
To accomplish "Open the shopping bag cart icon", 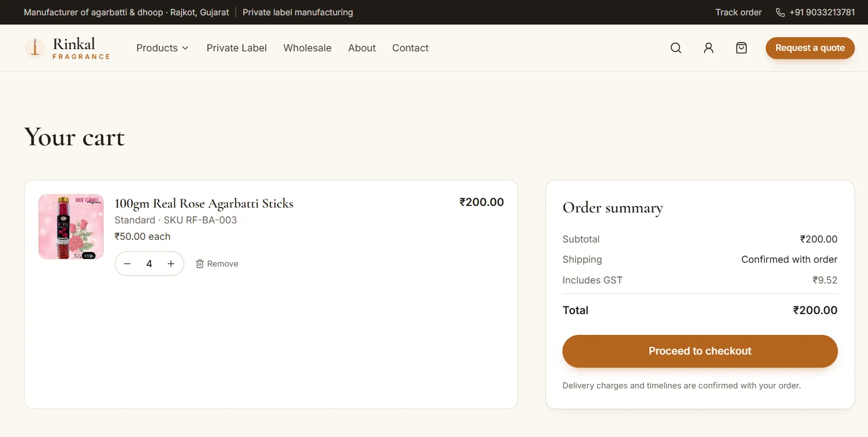I will (x=741, y=48).
